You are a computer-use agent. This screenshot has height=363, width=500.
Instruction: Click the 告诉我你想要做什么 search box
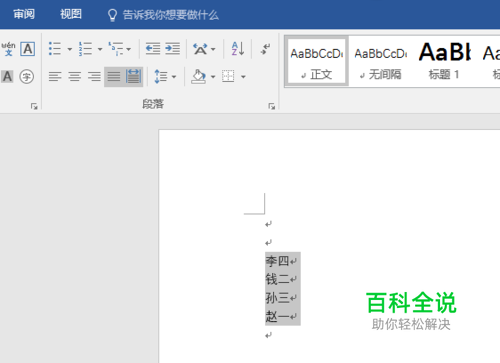pos(171,15)
